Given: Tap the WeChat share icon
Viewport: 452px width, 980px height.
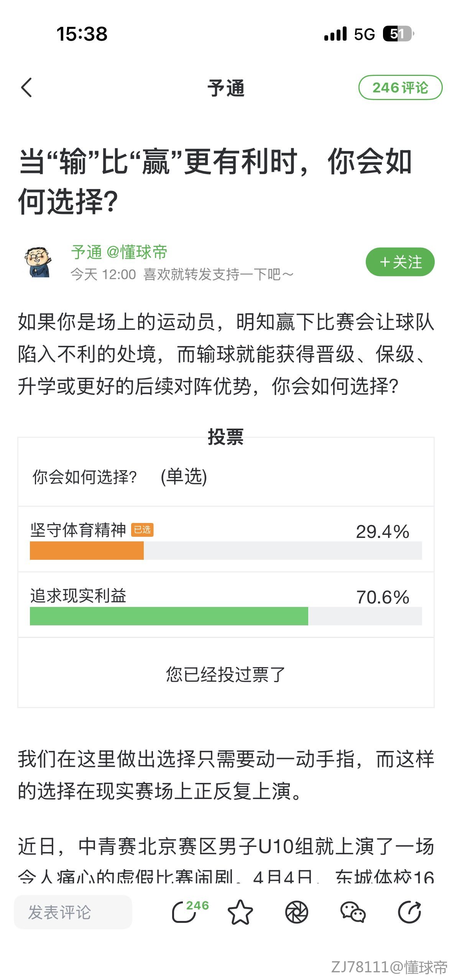Looking at the screenshot, I should tap(353, 912).
